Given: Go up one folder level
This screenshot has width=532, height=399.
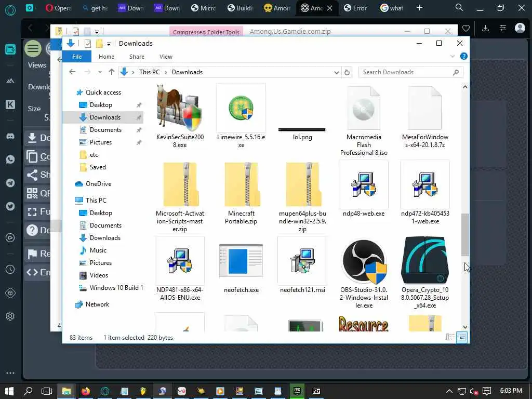Looking at the screenshot, I should [x=112, y=72].
